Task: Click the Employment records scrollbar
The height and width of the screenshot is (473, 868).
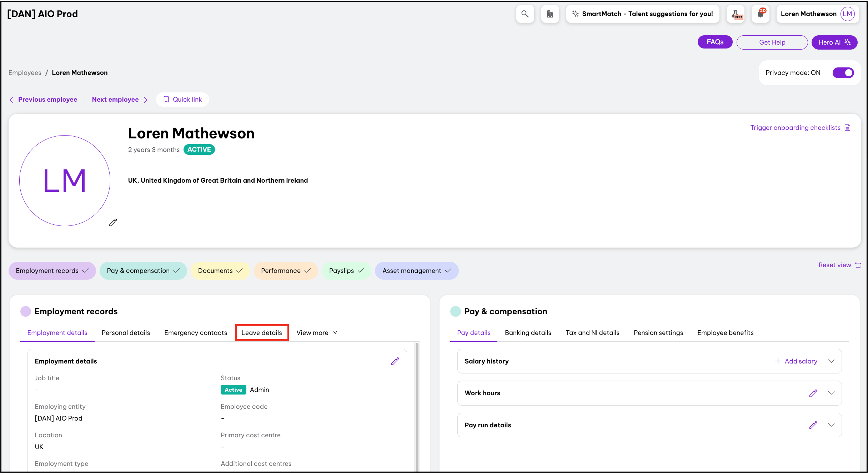Action: (417, 407)
